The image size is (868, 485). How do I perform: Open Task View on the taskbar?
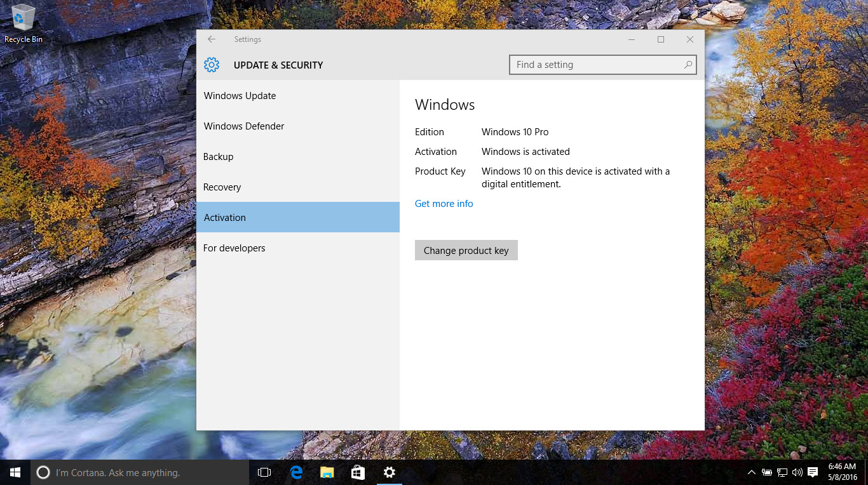click(264, 472)
